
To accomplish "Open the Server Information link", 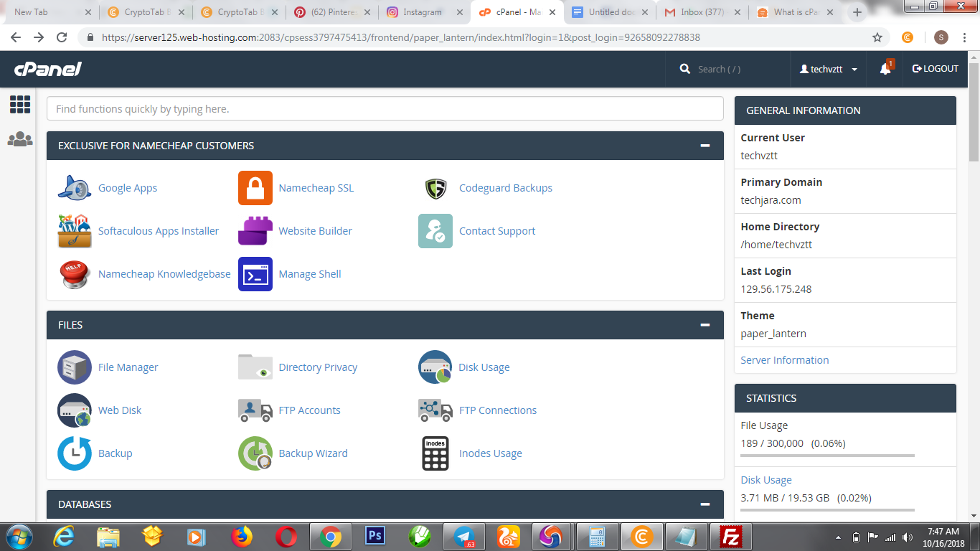I will point(785,360).
